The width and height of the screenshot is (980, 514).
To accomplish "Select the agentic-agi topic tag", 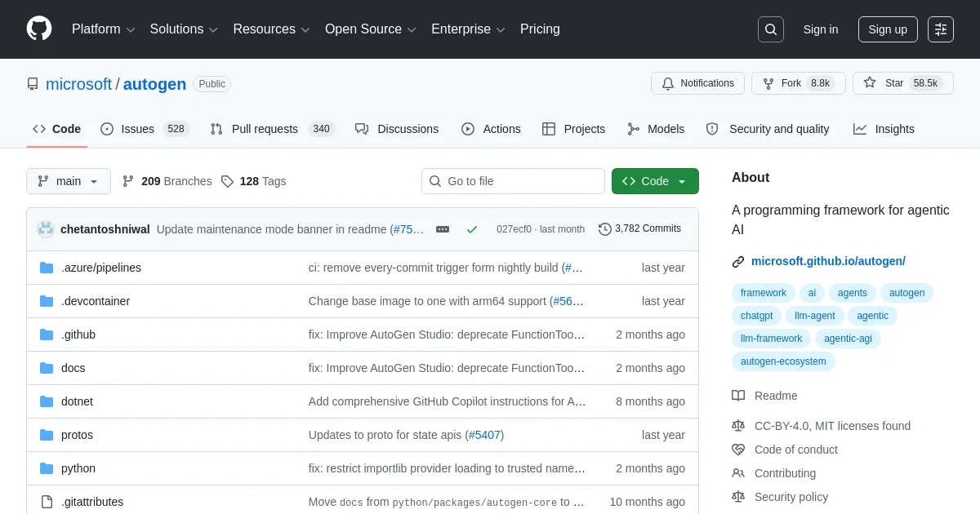I will click(848, 339).
